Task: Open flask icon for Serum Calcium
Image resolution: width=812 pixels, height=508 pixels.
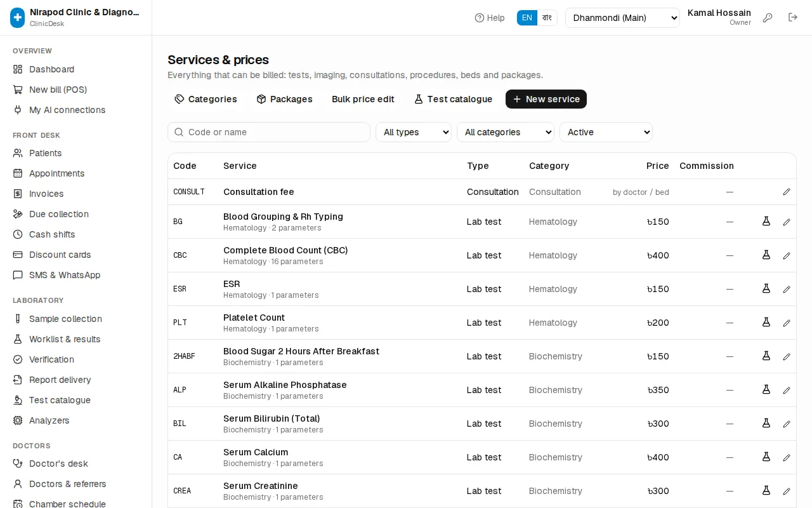Action: (x=766, y=457)
